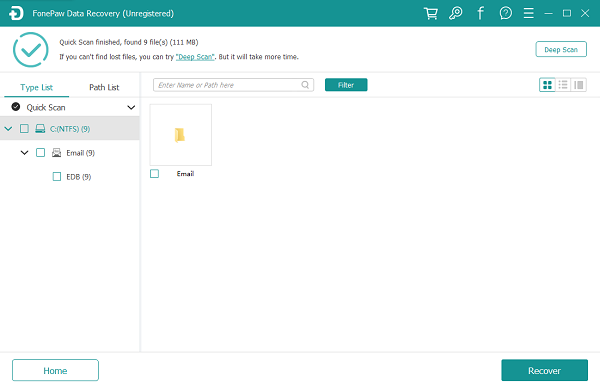Click the Quick Scan check badge

click(x=16, y=107)
